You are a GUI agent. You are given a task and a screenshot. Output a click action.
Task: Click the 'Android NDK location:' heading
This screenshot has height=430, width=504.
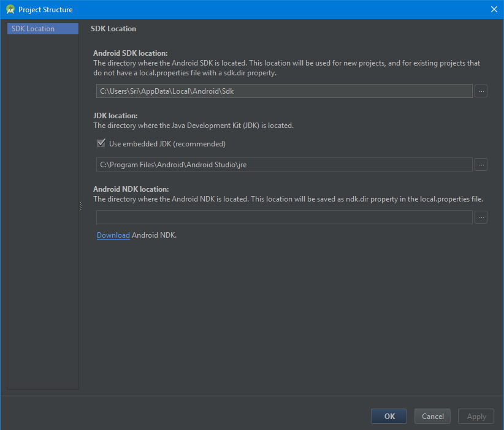click(x=131, y=189)
